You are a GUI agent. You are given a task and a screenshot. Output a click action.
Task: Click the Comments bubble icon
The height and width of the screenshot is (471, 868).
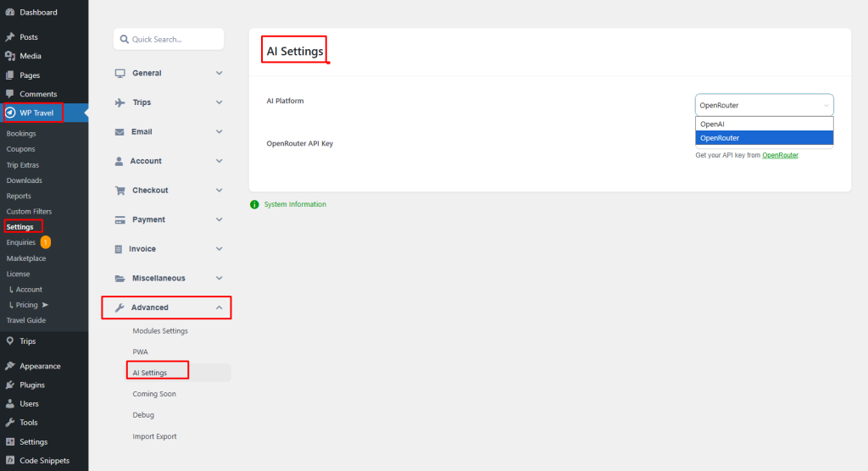[x=10, y=93]
